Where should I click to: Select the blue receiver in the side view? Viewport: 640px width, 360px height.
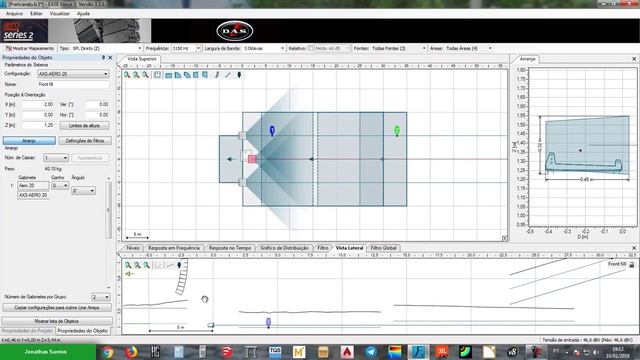pyautogui.click(x=269, y=322)
